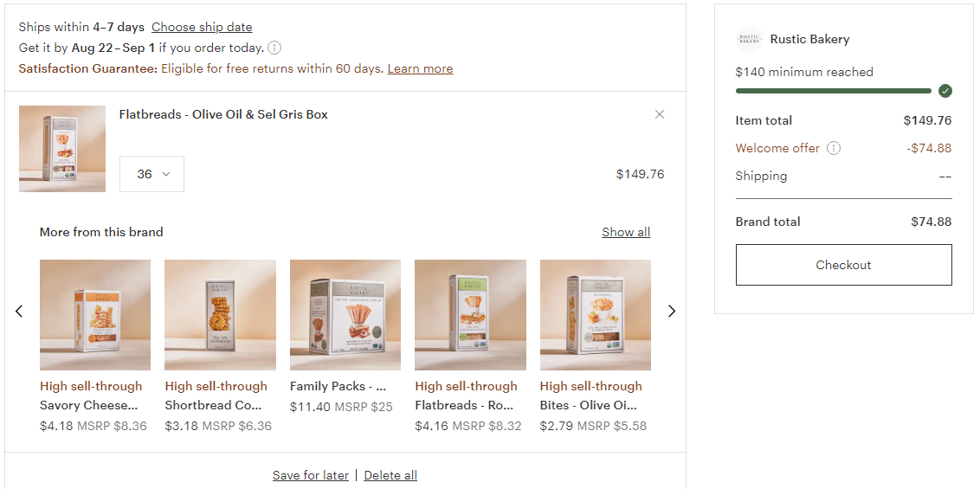This screenshot has width=980, height=489.
Task: Click Delete all link
Action: click(390, 475)
